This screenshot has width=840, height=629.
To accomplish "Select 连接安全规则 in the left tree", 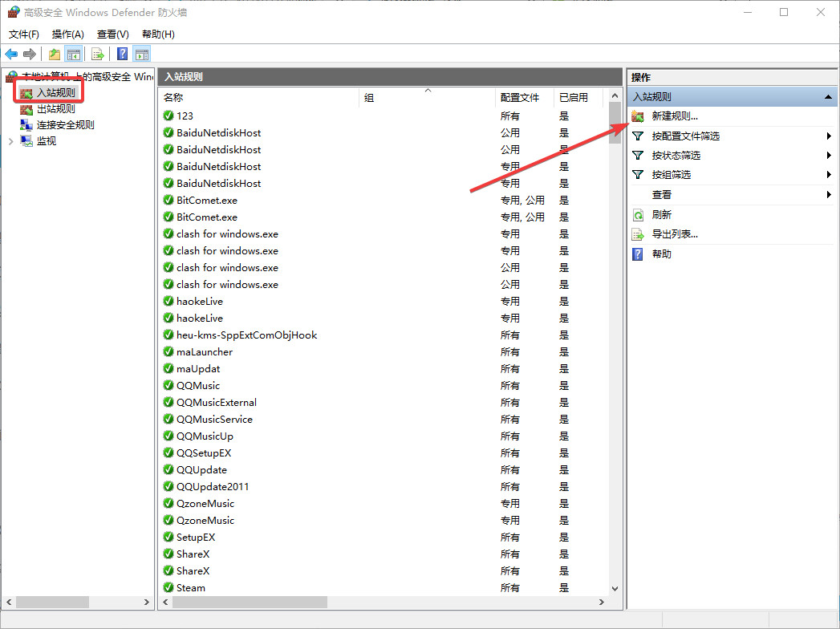I will coord(65,125).
